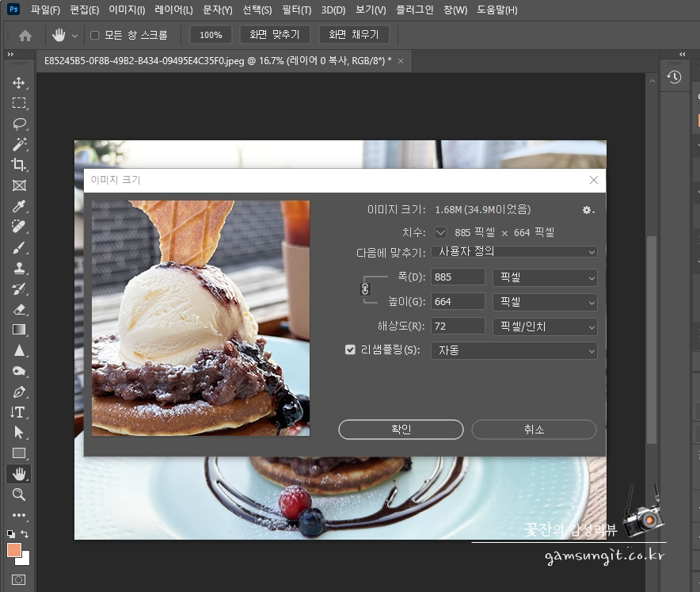Click the dialog's ice cream preview image
Image resolution: width=700 pixels, height=592 pixels.
200,318
